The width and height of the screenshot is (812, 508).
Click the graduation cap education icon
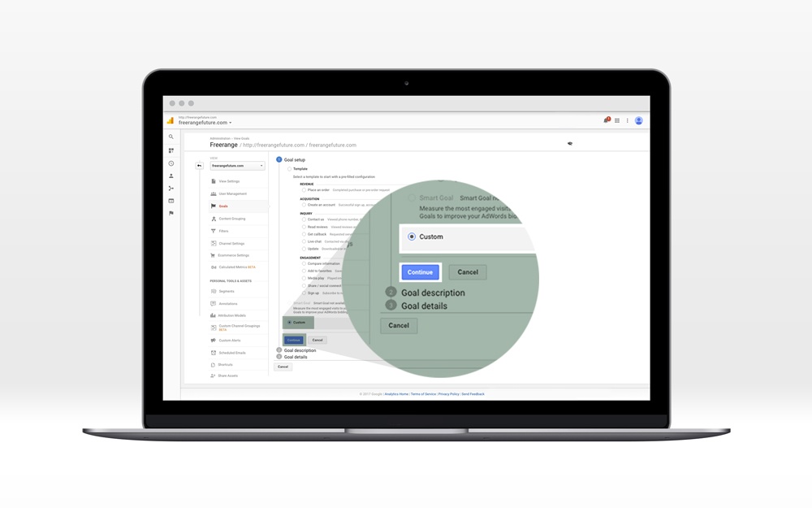click(570, 144)
